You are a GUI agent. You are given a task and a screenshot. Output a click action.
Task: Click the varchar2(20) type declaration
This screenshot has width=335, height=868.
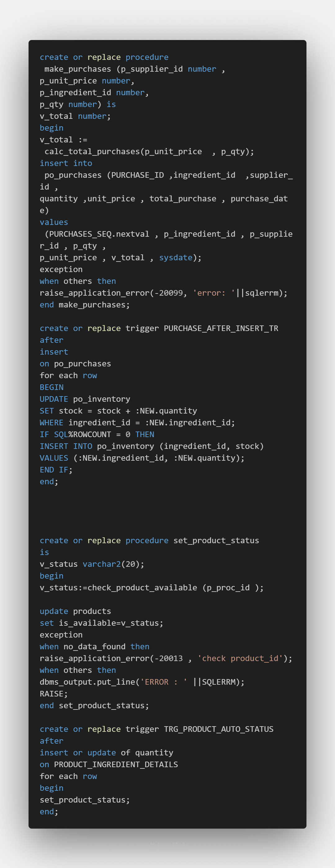pos(113,564)
